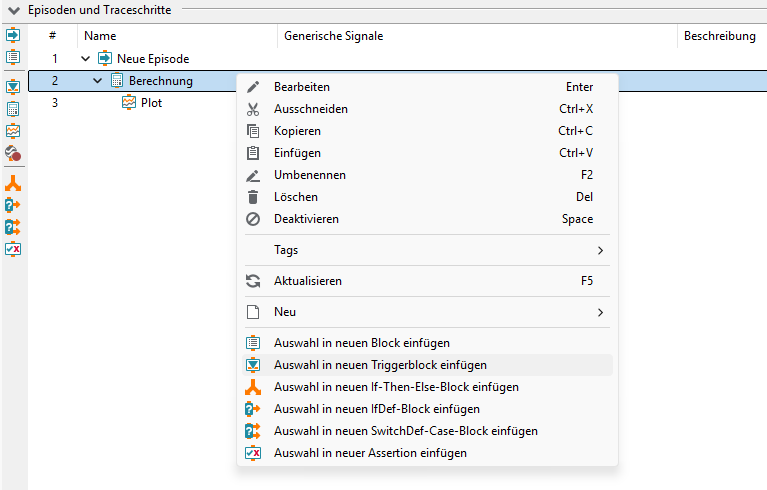Screen dimensions: 767x490
Task: Choose Löschen from the context menu
Action: pos(428,197)
